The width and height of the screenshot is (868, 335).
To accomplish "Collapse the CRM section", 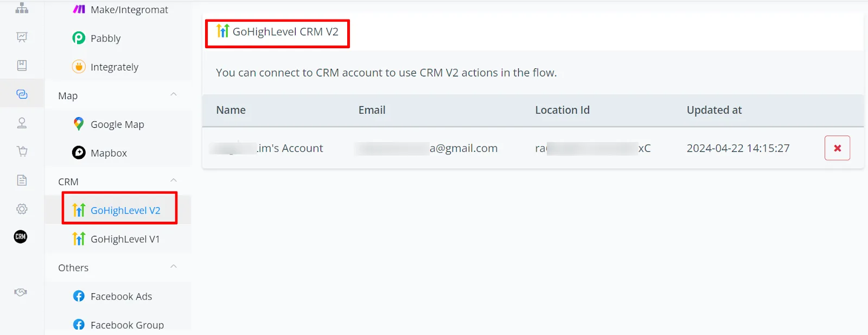I will click(x=174, y=181).
